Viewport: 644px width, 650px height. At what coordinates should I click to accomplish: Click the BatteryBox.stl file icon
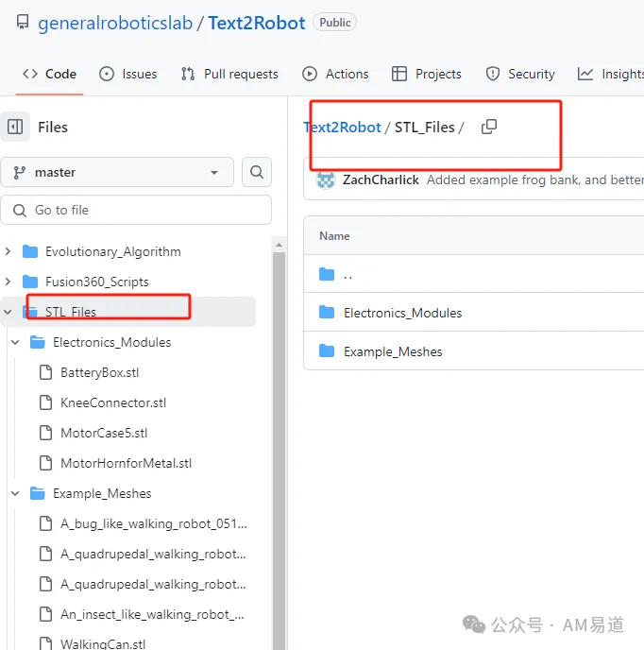pyautogui.click(x=45, y=372)
